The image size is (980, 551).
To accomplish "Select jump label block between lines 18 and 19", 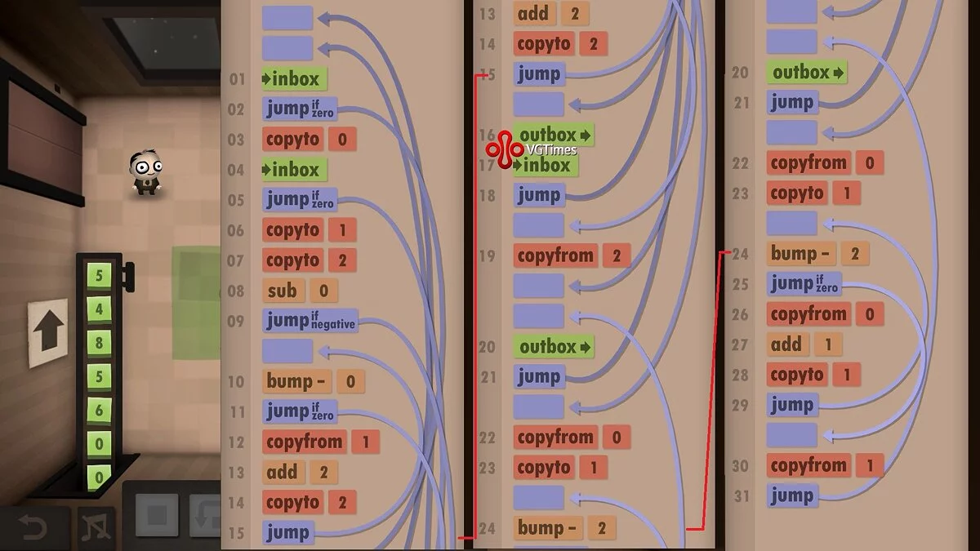I will (x=539, y=225).
